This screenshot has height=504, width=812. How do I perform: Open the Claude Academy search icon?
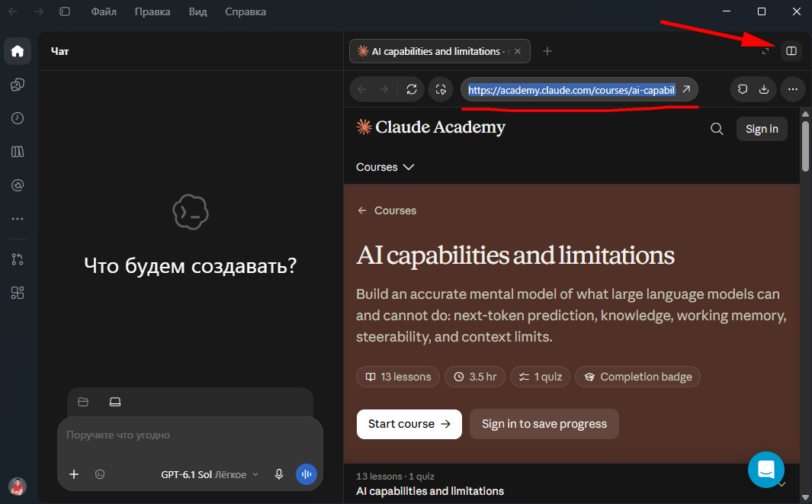[717, 129]
